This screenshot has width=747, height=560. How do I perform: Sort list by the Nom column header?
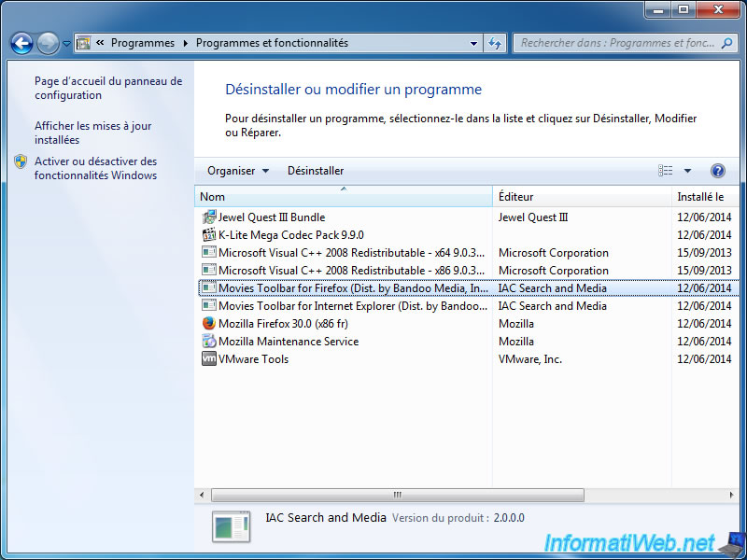point(343,196)
